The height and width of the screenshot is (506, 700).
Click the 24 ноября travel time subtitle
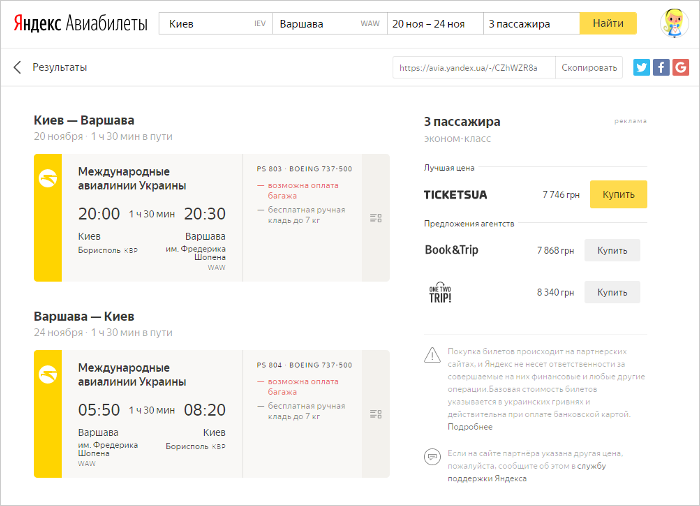(103, 332)
